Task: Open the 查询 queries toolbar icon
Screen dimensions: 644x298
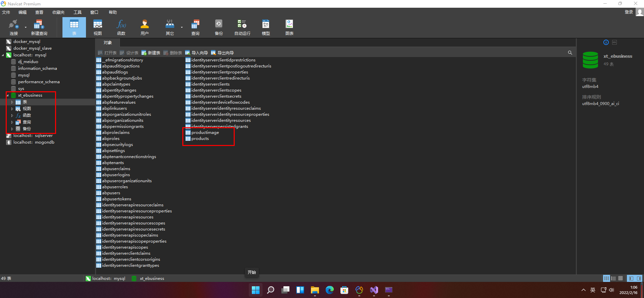Action: (195, 27)
